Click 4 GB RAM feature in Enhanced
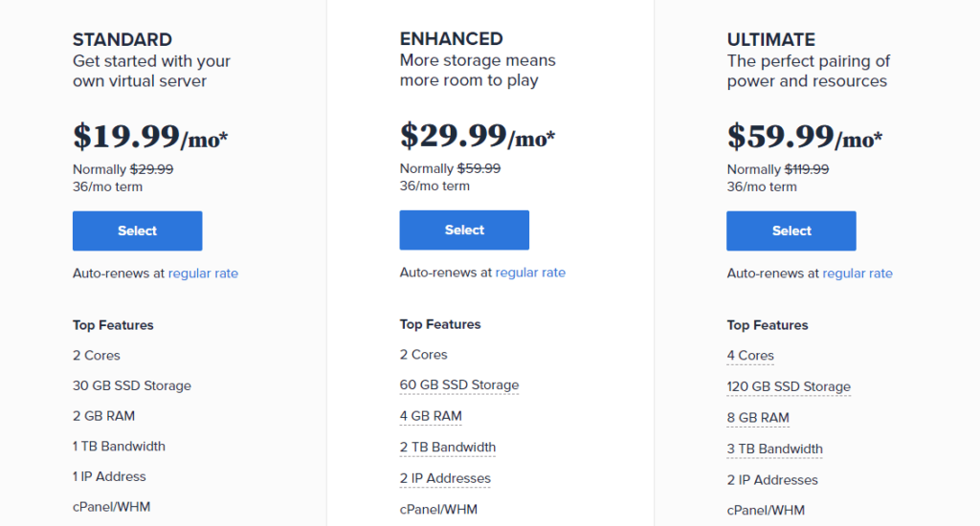 [431, 416]
